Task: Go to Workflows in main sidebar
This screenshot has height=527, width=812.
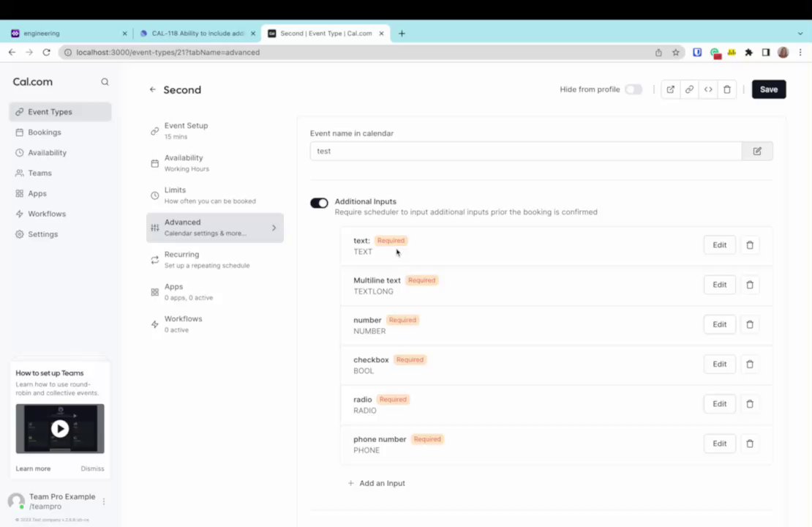Action: (60, 214)
